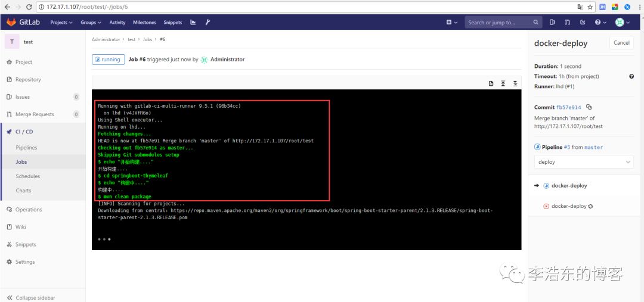Open Pipeline #3 link

pos(568,147)
